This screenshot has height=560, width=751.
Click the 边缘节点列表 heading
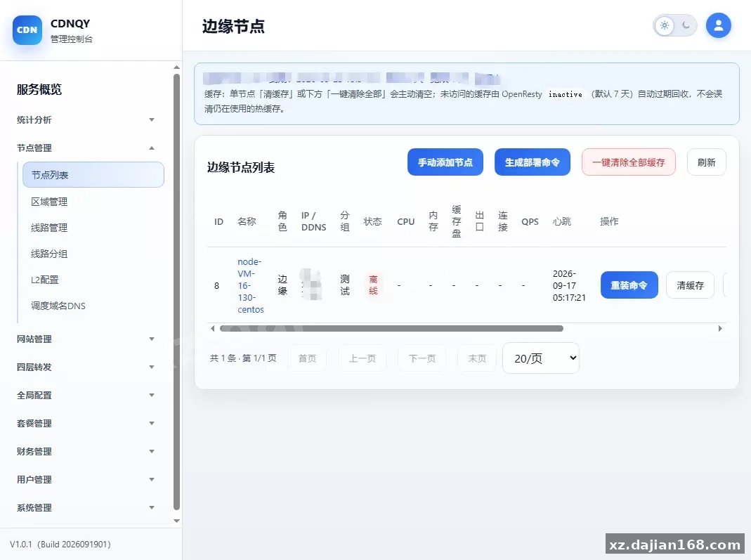pyautogui.click(x=240, y=167)
